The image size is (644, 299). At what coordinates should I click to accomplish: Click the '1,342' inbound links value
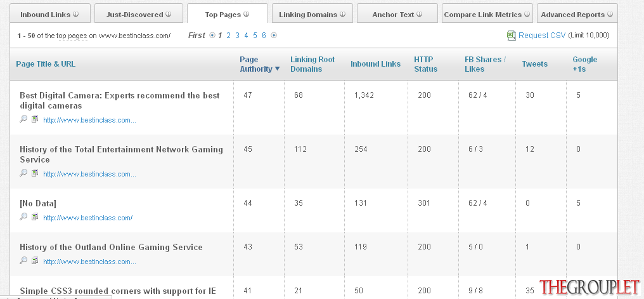coord(364,95)
